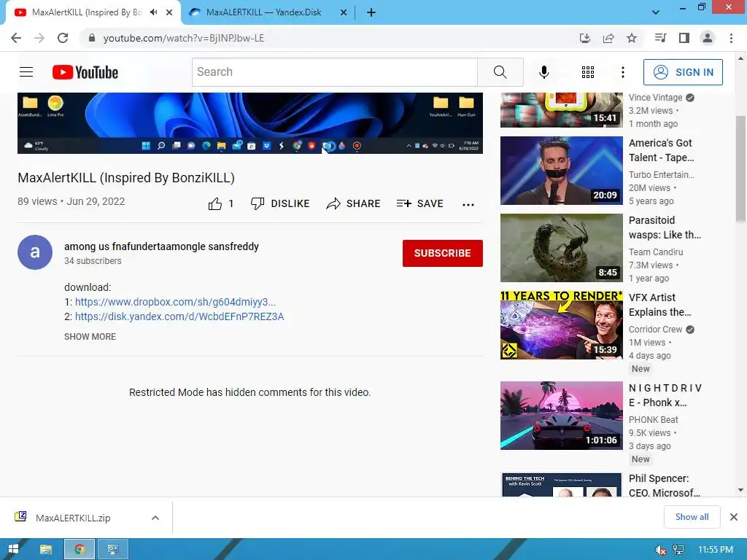
Task: Go back in browser history
Action: coord(16,38)
